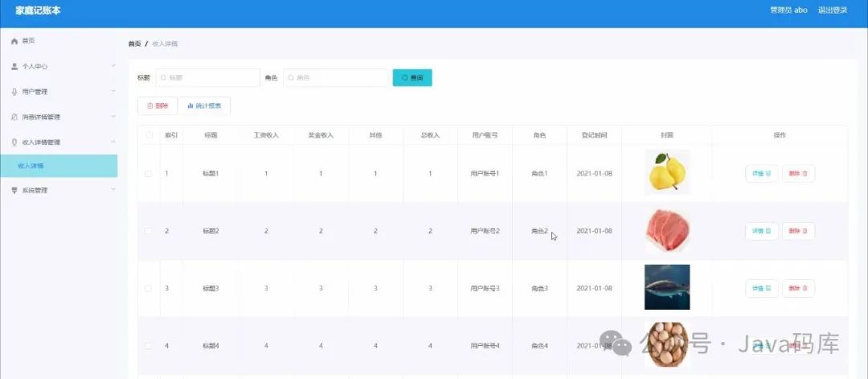868x379 pixels.
Task: Click the 用户账号1 cell
Action: 485,174
